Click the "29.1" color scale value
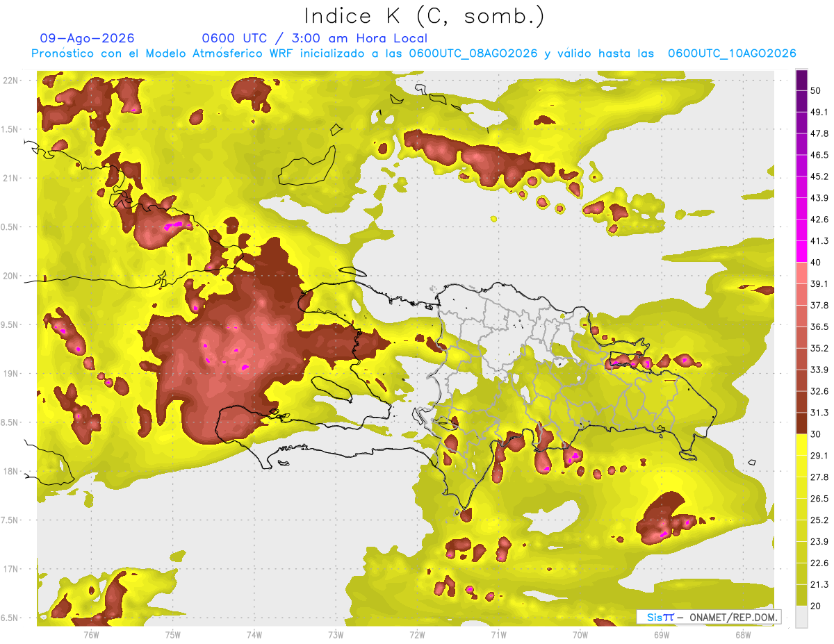 [x=819, y=456]
